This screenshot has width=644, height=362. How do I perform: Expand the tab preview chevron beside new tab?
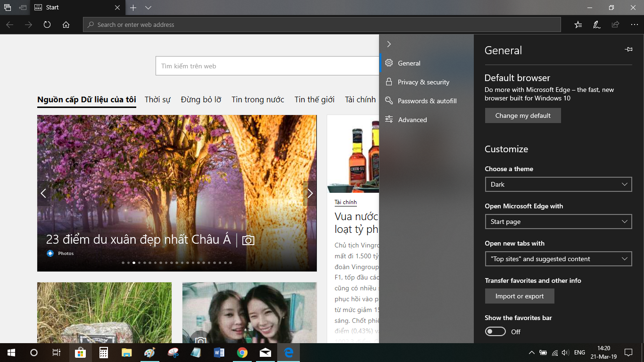pos(148,8)
